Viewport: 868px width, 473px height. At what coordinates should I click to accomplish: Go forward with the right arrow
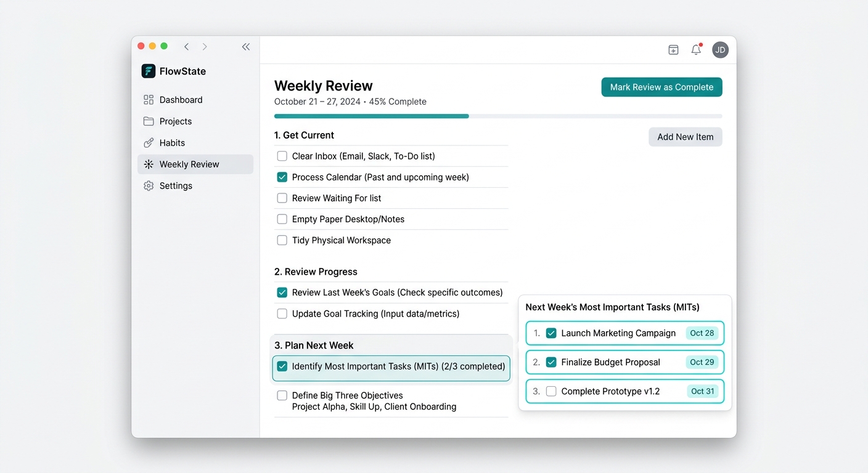pos(205,47)
